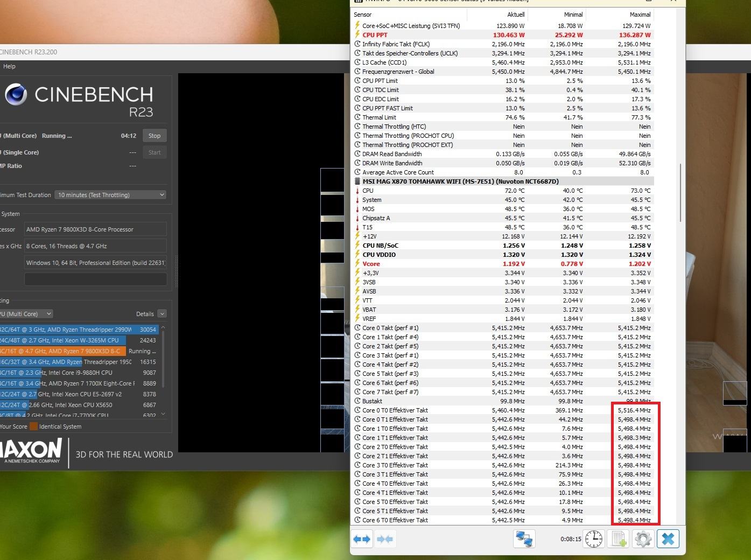
Task: Select the CPU VDDIO row
Action: [x=503, y=255]
